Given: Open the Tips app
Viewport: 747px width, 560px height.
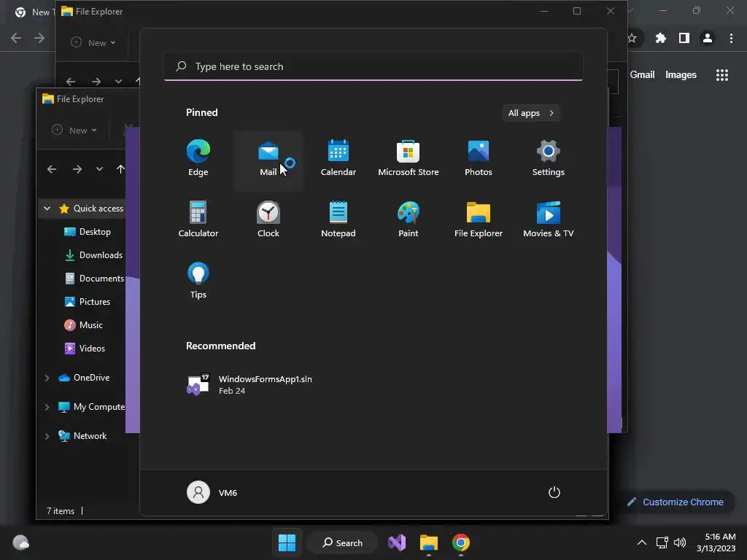Looking at the screenshot, I should pyautogui.click(x=198, y=281).
